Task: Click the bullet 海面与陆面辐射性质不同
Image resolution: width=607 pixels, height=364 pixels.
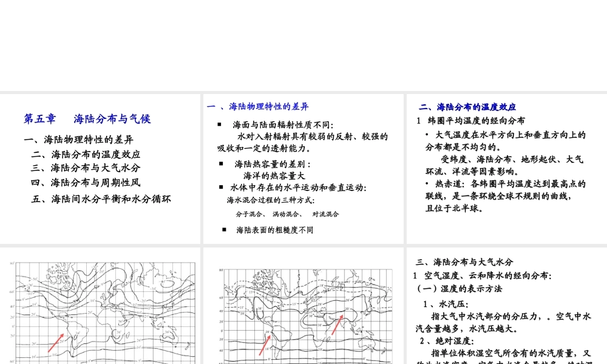Action: coord(283,125)
